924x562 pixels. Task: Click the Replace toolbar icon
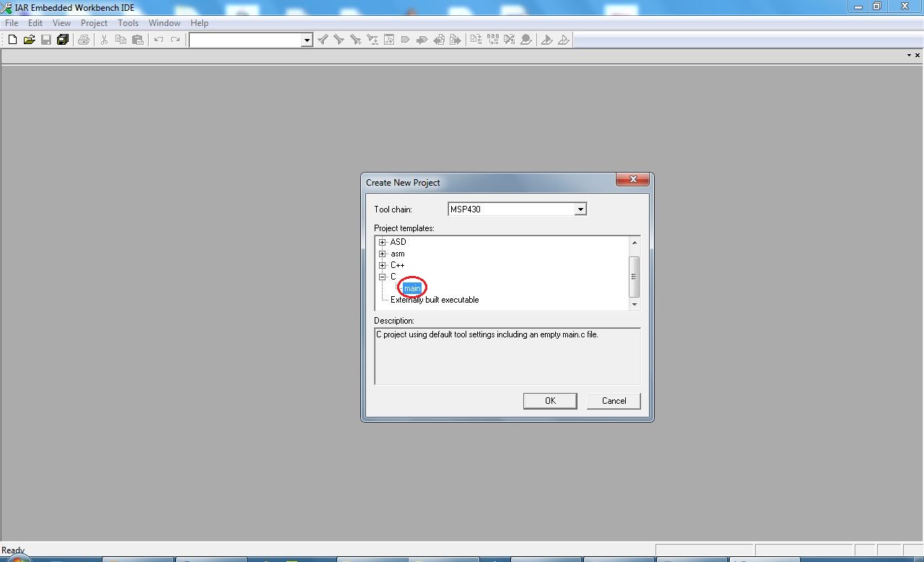click(x=372, y=40)
